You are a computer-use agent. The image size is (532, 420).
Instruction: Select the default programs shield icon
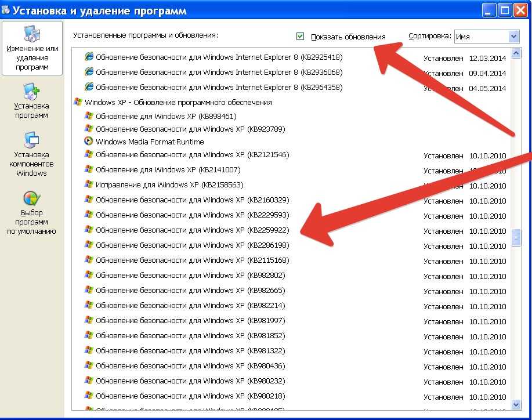[31, 198]
